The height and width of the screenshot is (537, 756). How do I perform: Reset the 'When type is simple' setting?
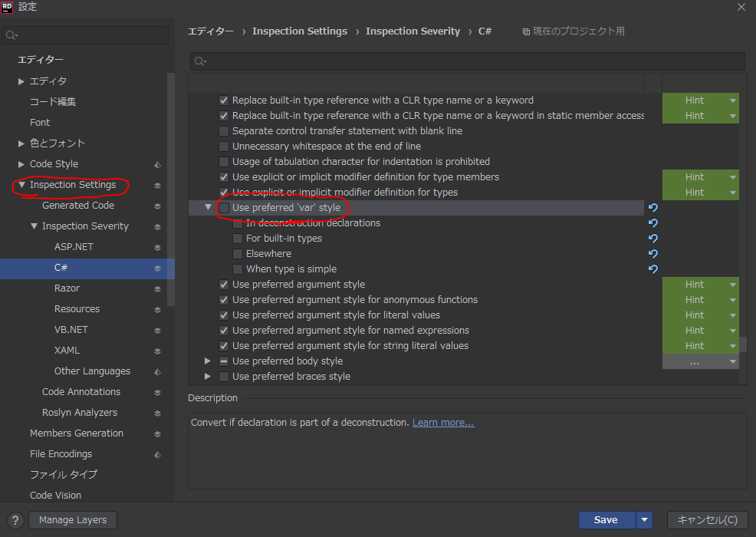[x=653, y=269]
